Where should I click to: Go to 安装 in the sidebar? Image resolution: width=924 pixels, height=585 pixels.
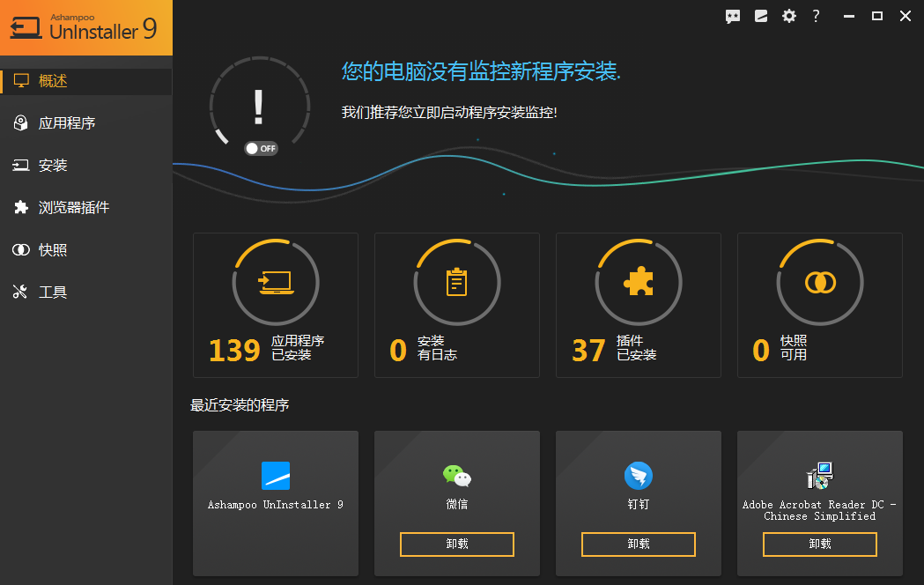click(x=86, y=166)
